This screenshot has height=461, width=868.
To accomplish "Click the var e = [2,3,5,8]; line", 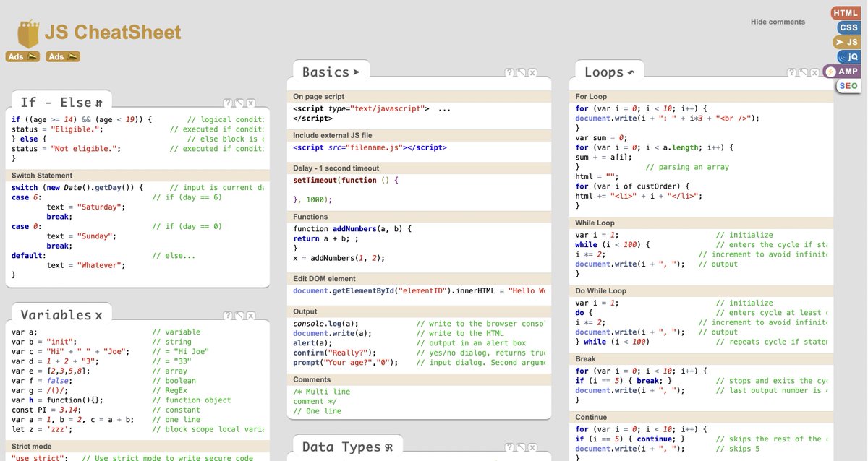I will (x=51, y=371).
